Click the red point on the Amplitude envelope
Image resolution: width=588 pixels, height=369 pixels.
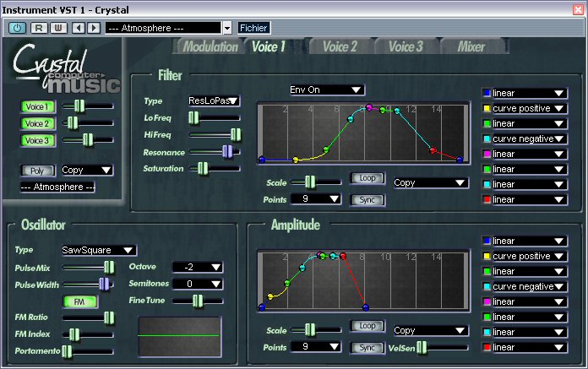point(343,256)
